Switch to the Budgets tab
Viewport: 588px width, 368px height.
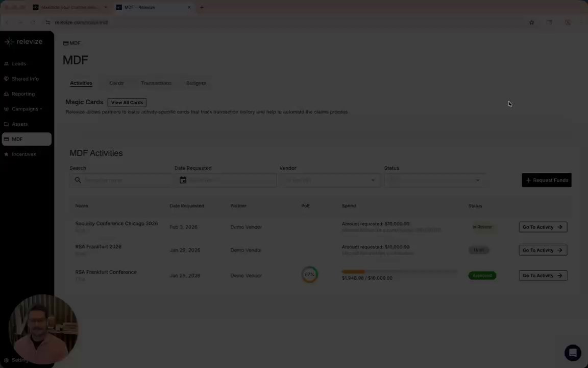pos(196,83)
